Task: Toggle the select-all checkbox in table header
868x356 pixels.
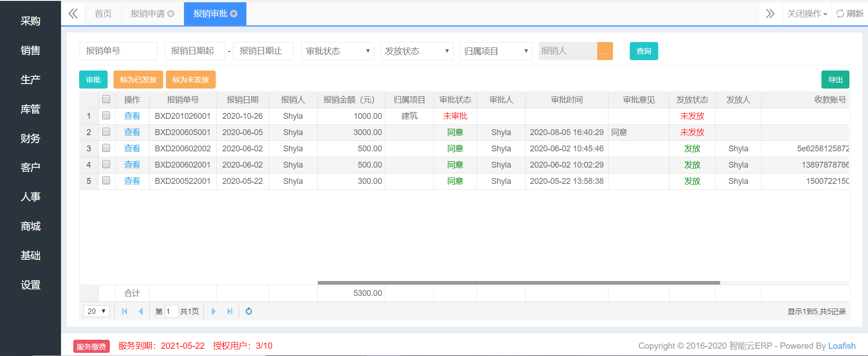Action: coord(106,99)
